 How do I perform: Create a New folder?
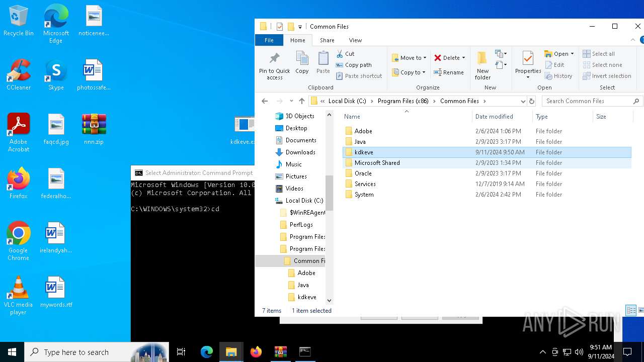(482, 65)
